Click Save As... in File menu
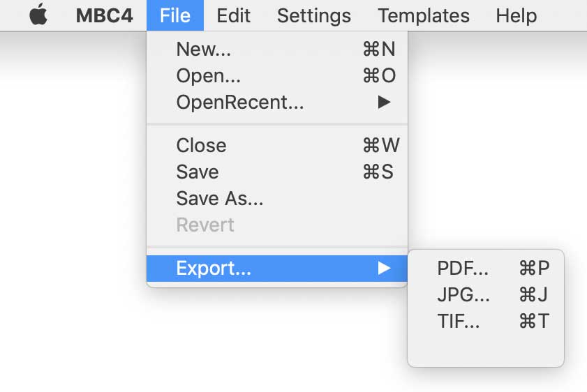 [220, 199]
